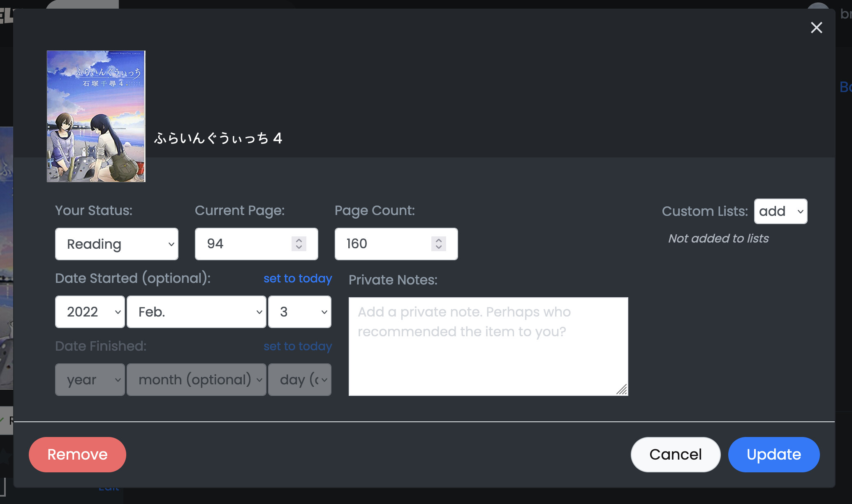Open the Your Status Reading dropdown

[117, 244]
